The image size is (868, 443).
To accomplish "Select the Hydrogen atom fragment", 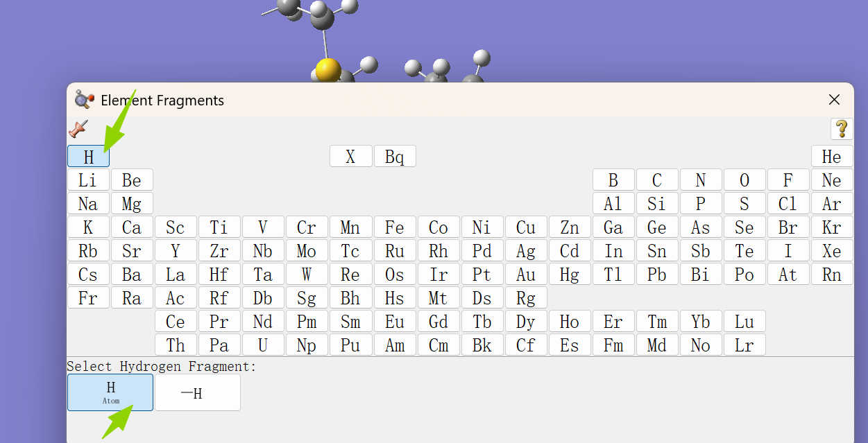I will (x=110, y=392).
